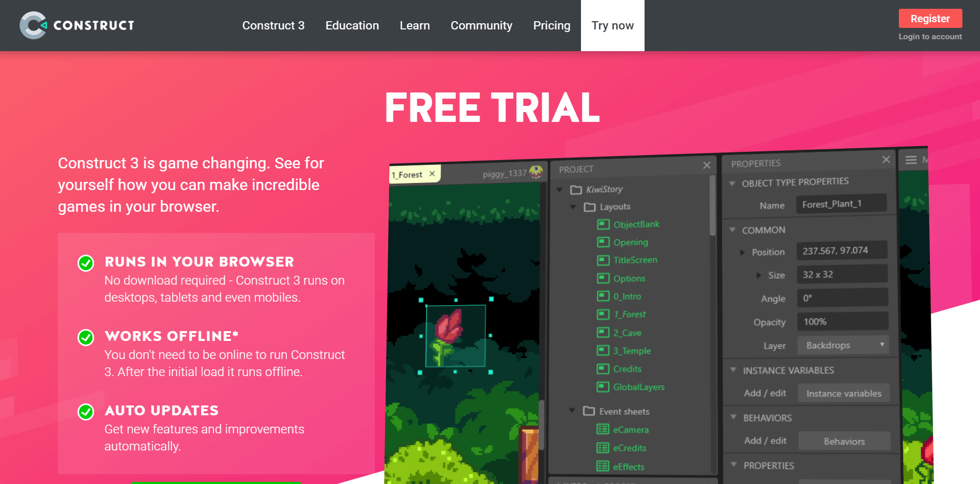The width and height of the screenshot is (980, 484).
Task: Click the Name field Forest_Plant_1
Action: (x=841, y=204)
